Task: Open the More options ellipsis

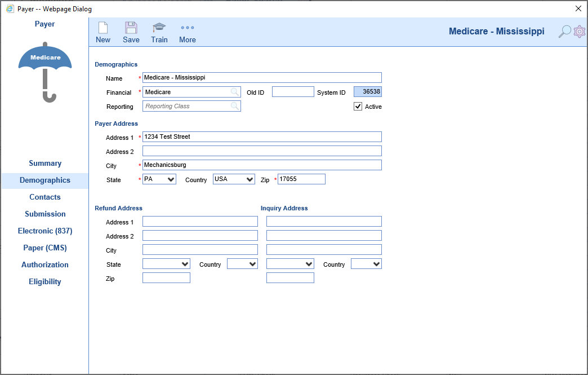Action: [187, 28]
